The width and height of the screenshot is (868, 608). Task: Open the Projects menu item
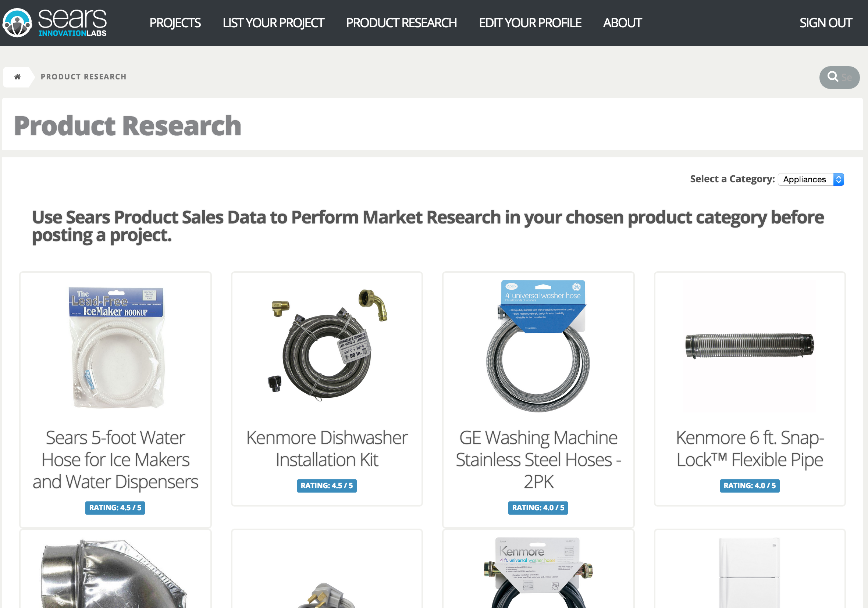(175, 23)
